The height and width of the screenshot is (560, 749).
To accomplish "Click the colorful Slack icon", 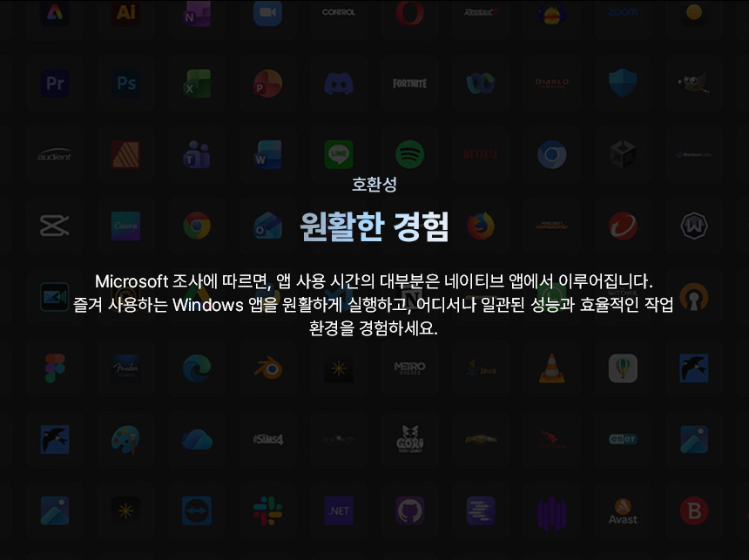I will (267, 510).
